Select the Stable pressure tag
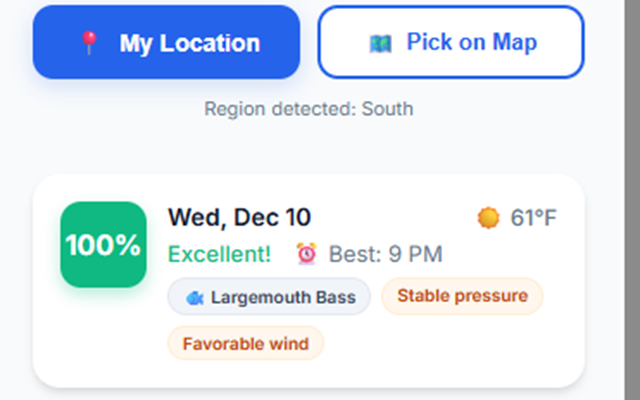Viewport: 640px width, 400px height. tap(462, 296)
